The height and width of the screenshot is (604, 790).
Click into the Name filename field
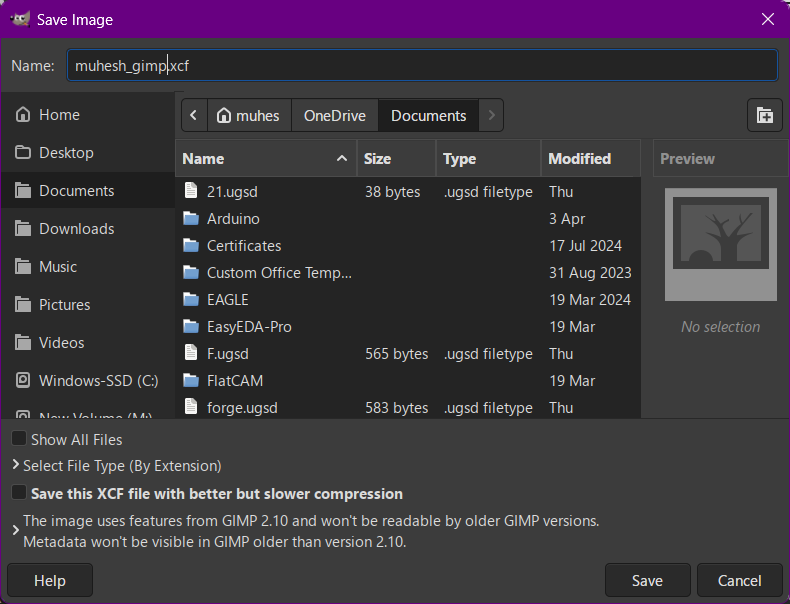(x=422, y=65)
